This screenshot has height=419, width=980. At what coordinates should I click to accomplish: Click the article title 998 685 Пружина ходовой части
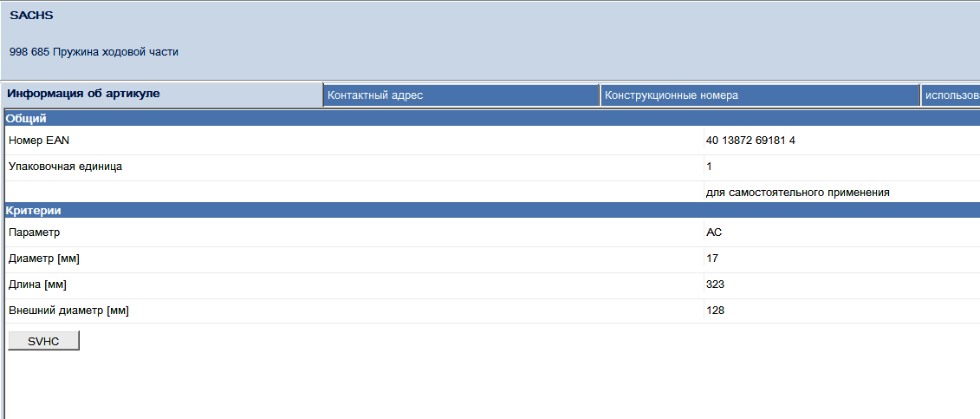point(94,52)
